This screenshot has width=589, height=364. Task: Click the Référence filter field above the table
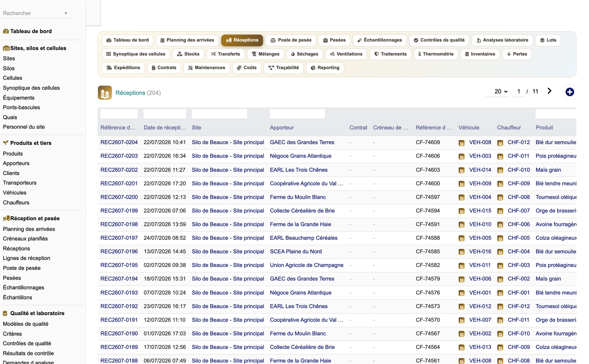119,114
